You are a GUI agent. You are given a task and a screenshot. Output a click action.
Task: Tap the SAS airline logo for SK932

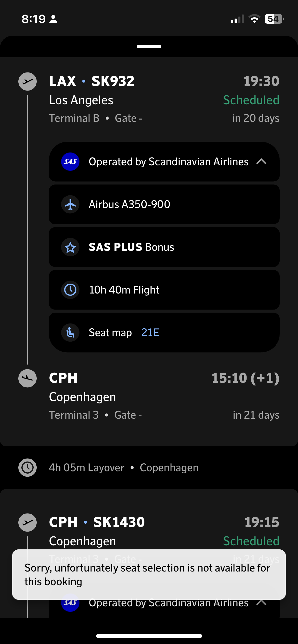pos(70,162)
